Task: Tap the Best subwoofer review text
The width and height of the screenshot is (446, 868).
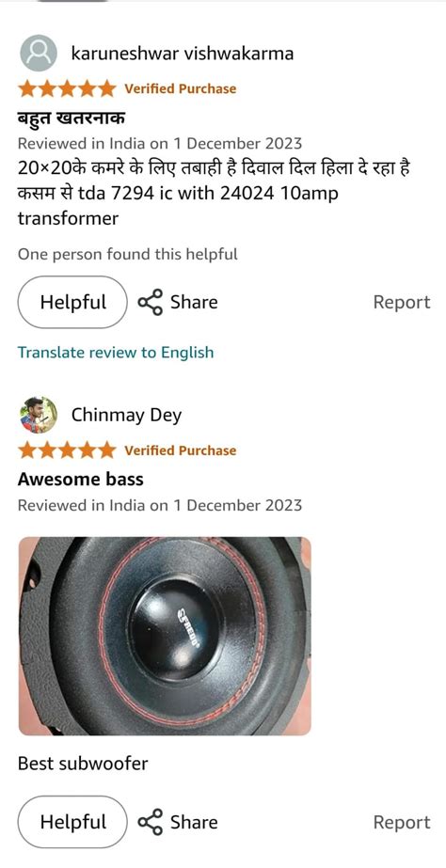Action: (x=83, y=764)
